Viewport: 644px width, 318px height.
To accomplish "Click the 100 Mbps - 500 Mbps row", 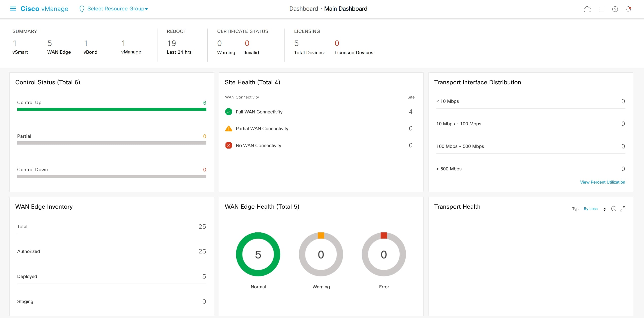I will click(x=530, y=146).
